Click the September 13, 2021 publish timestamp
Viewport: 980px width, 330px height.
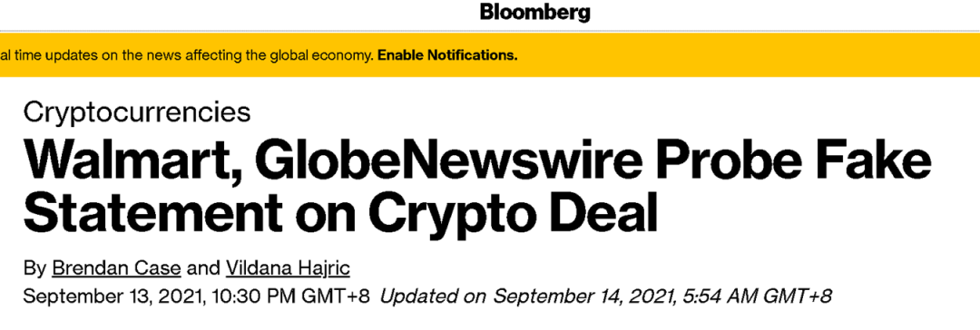click(196, 296)
